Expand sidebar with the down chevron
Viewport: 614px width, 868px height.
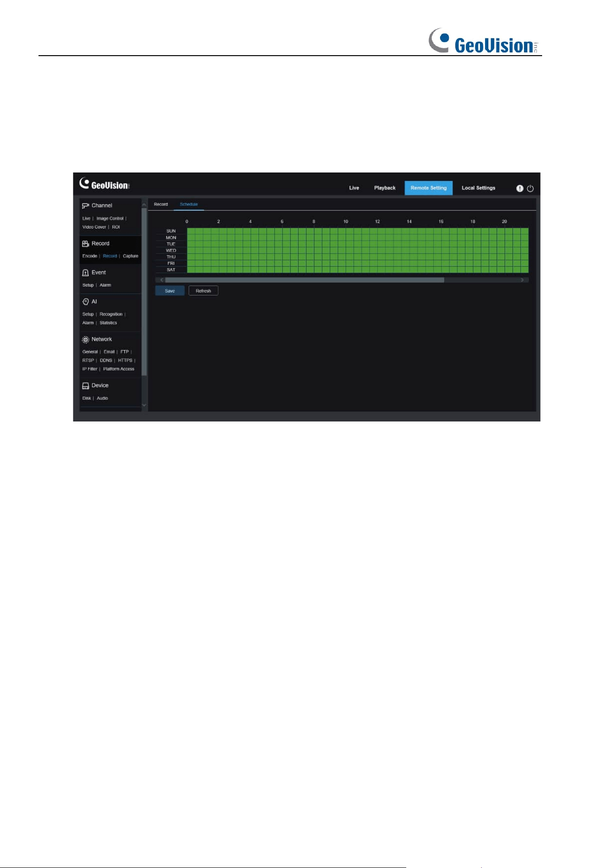[144, 405]
